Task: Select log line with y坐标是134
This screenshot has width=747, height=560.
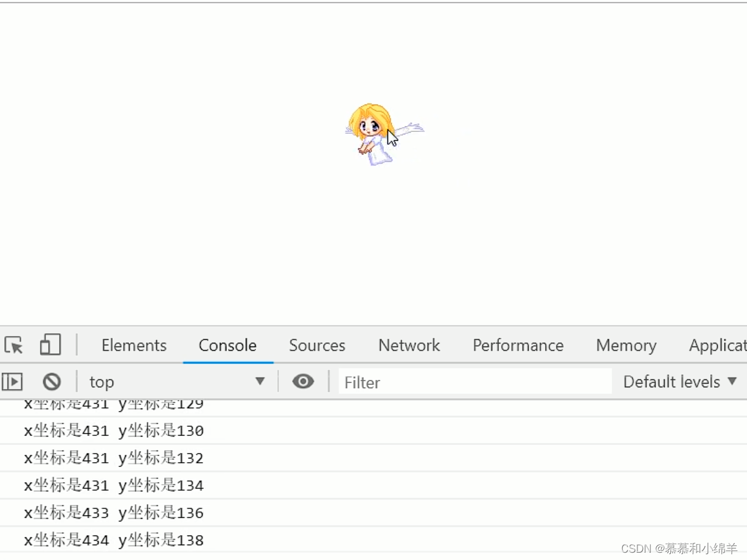Action: [x=374, y=485]
